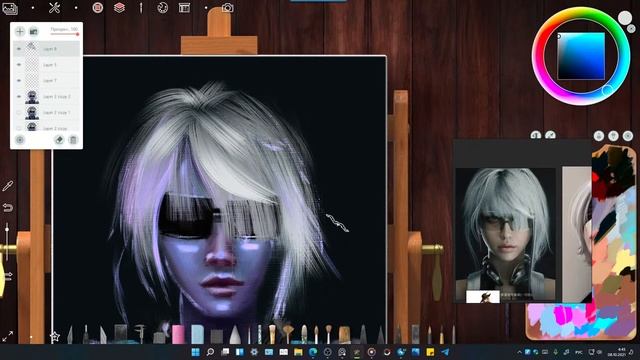This screenshot has width=640, height=360.
Task: Select the white cone blender tool
Action: point(235,335)
